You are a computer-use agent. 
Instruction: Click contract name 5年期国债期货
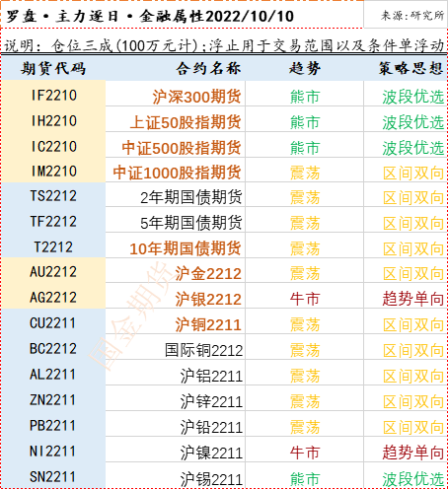tap(191, 223)
